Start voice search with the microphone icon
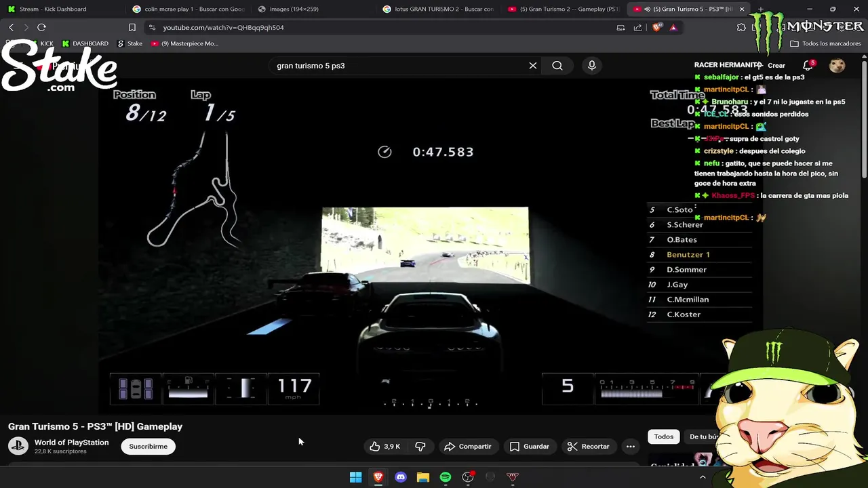Image resolution: width=868 pixels, height=488 pixels. point(592,66)
